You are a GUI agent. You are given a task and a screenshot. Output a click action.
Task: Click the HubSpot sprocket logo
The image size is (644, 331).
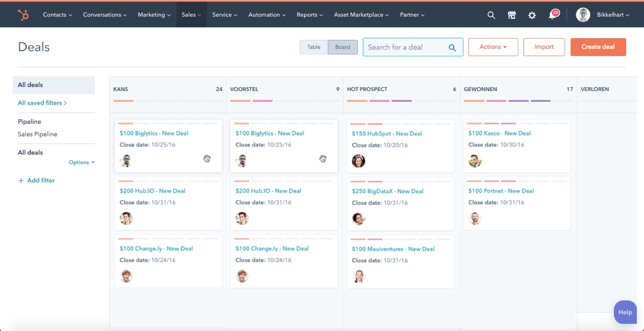point(23,15)
